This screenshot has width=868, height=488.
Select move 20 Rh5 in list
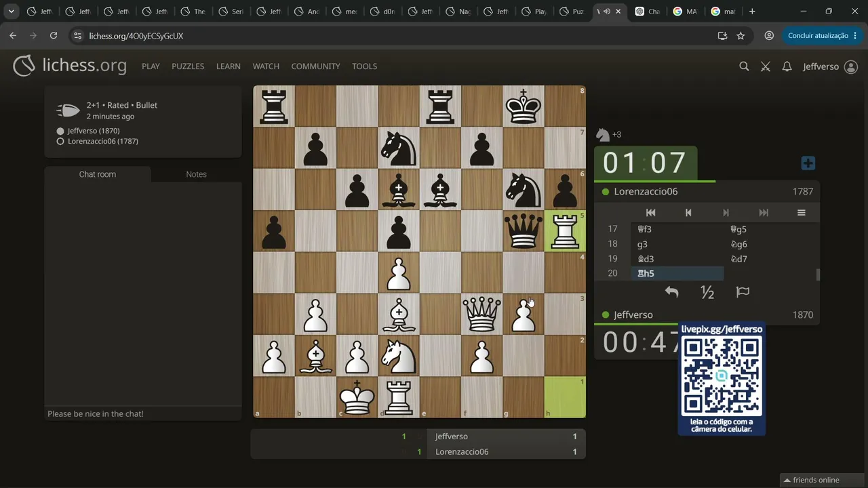pos(677,273)
